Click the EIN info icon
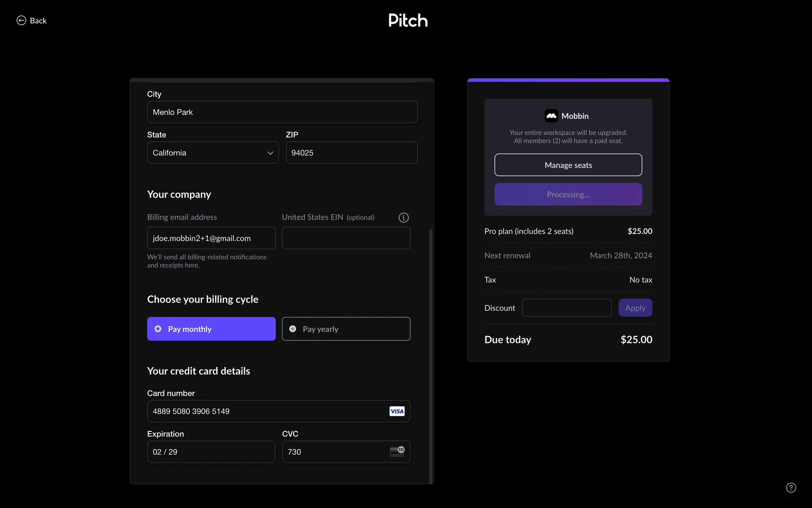The height and width of the screenshot is (508, 812). coord(403,218)
